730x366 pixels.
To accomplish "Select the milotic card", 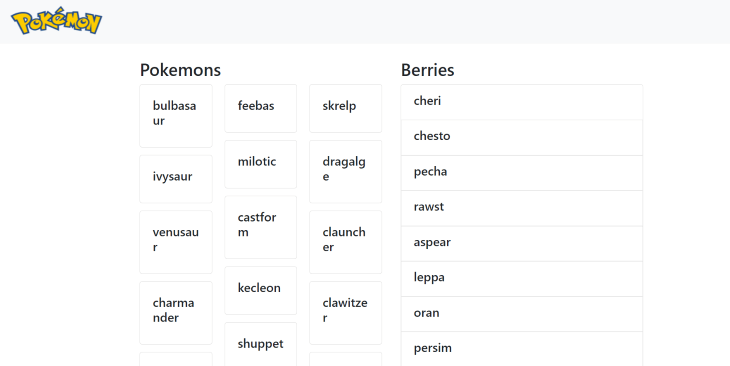I will [x=261, y=164].
